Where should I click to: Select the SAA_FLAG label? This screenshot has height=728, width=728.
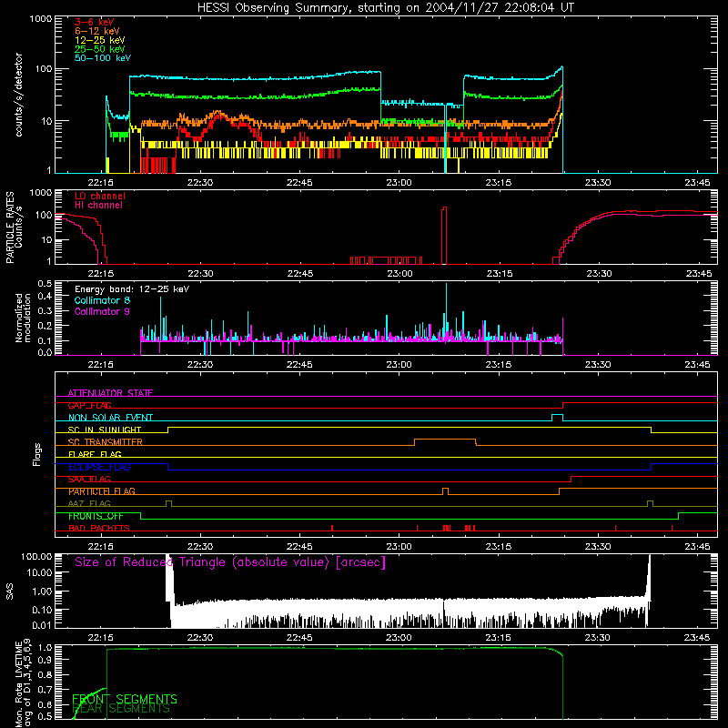pos(89,480)
